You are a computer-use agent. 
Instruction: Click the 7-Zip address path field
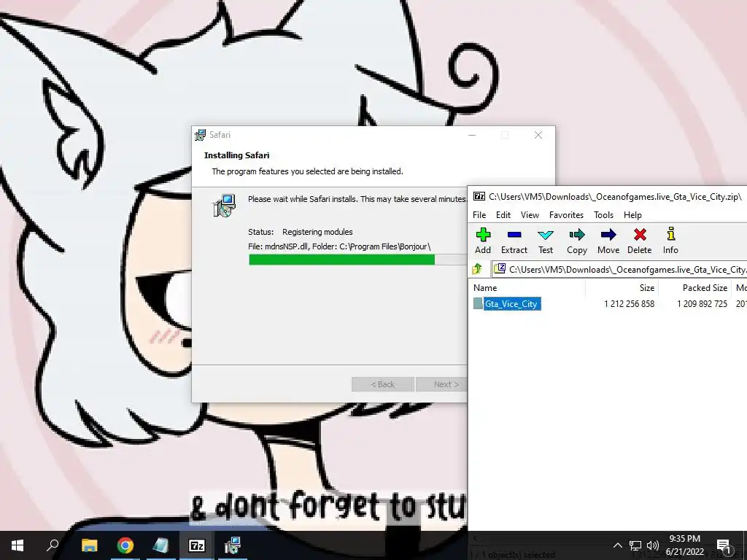tap(619, 270)
